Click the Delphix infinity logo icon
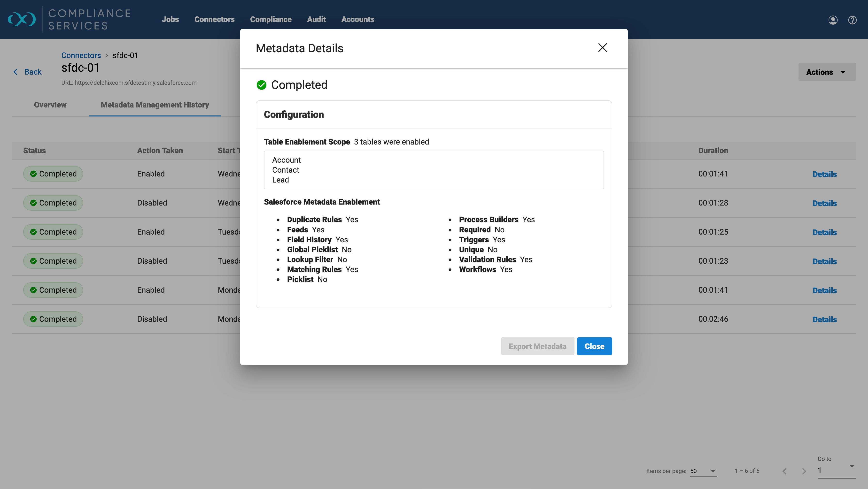Viewport: 868px width, 489px height. coord(22,19)
